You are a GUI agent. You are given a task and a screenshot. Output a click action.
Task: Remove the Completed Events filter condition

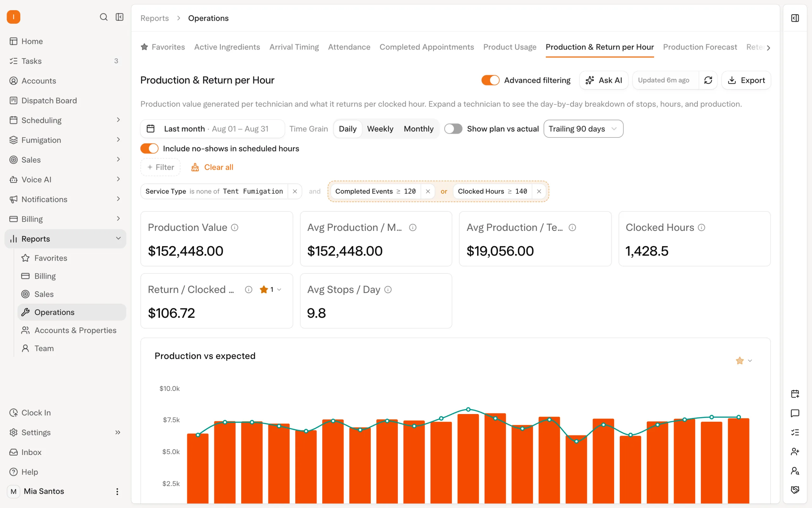tap(428, 191)
